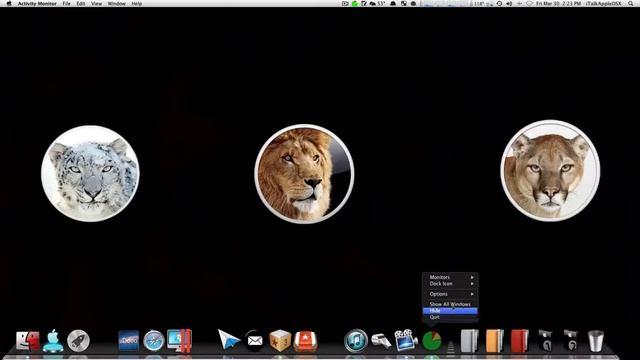The height and width of the screenshot is (360, 640).
Task: Click Time Machine clock icon in menu bar
Action: pos(499,3)
